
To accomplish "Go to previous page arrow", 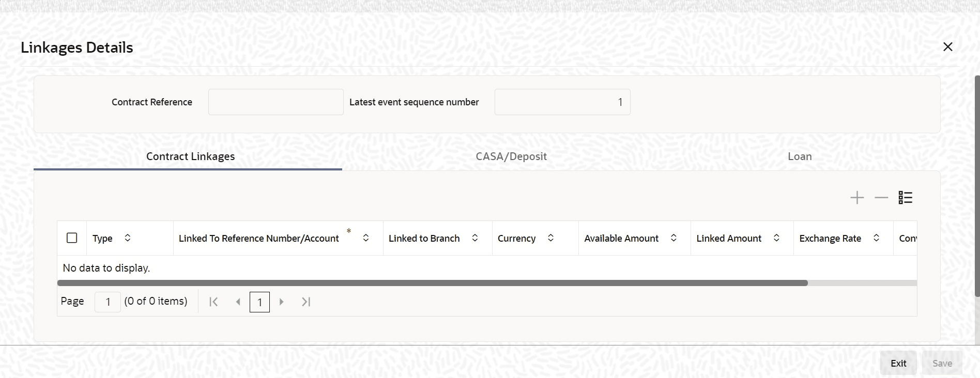I will [238, 302].
